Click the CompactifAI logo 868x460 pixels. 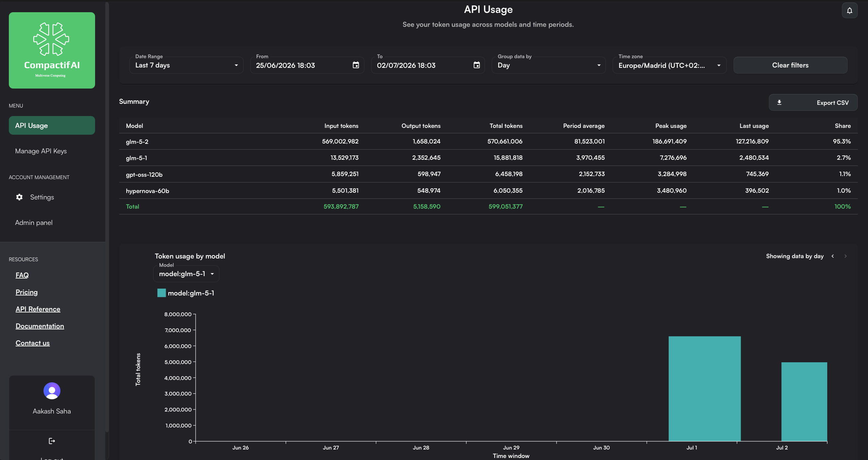click(x=52, y=50)
